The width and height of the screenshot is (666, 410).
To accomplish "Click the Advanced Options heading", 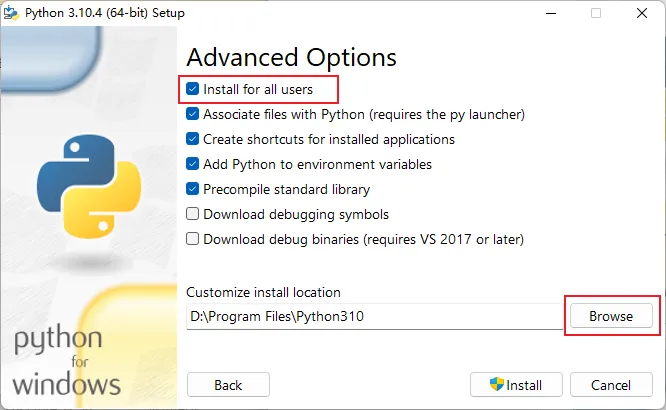I will 291,58.
